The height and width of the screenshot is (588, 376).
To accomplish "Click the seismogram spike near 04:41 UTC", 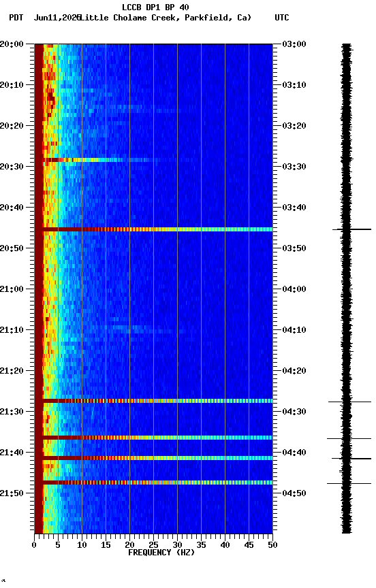I will point(351,458).
